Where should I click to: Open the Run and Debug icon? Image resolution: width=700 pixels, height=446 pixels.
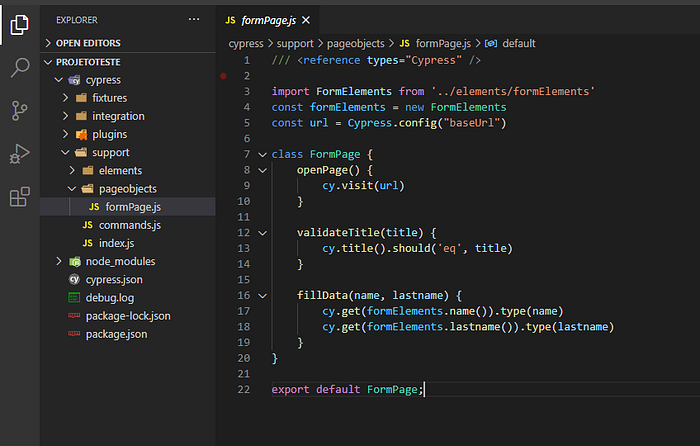click(19, 154)
